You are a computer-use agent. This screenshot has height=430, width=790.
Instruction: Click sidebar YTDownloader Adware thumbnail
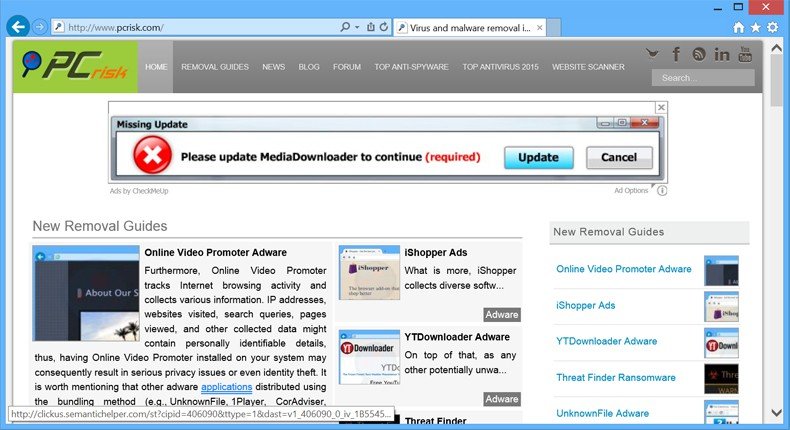721,343
